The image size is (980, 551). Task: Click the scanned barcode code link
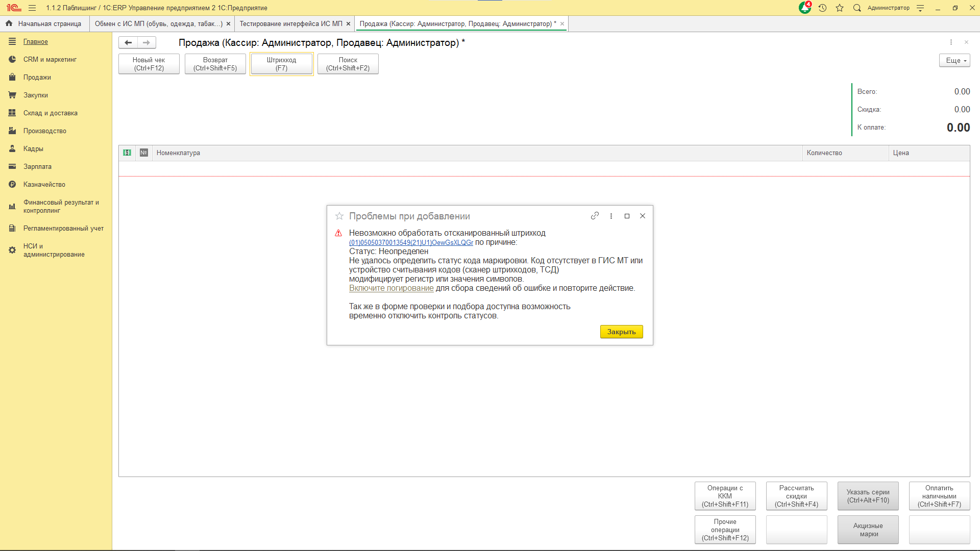tap(411, 243)
